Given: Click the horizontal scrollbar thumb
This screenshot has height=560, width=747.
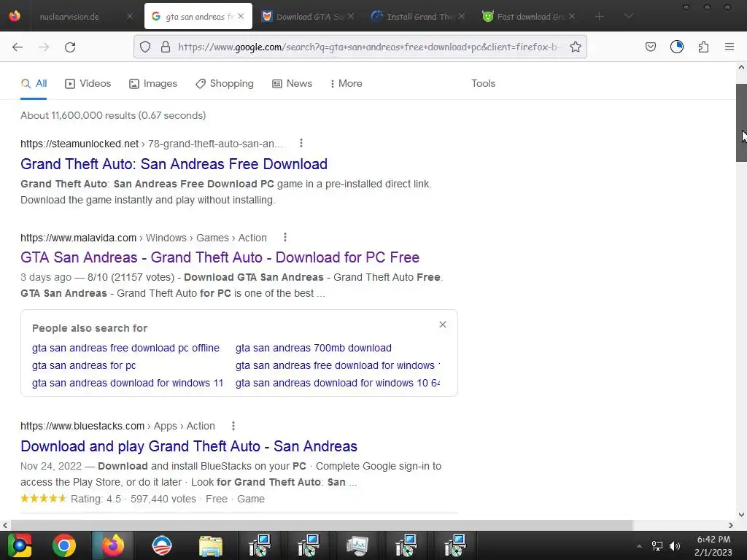Looking at the screenshot, I should coord(322,525).
